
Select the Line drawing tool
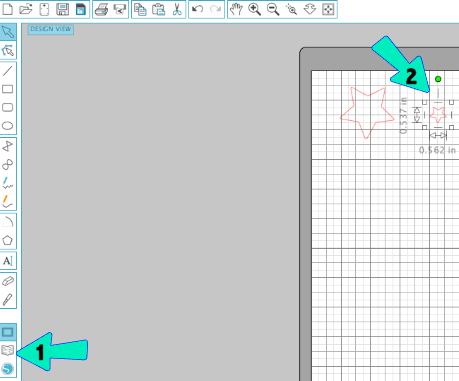tap(8, 71)
